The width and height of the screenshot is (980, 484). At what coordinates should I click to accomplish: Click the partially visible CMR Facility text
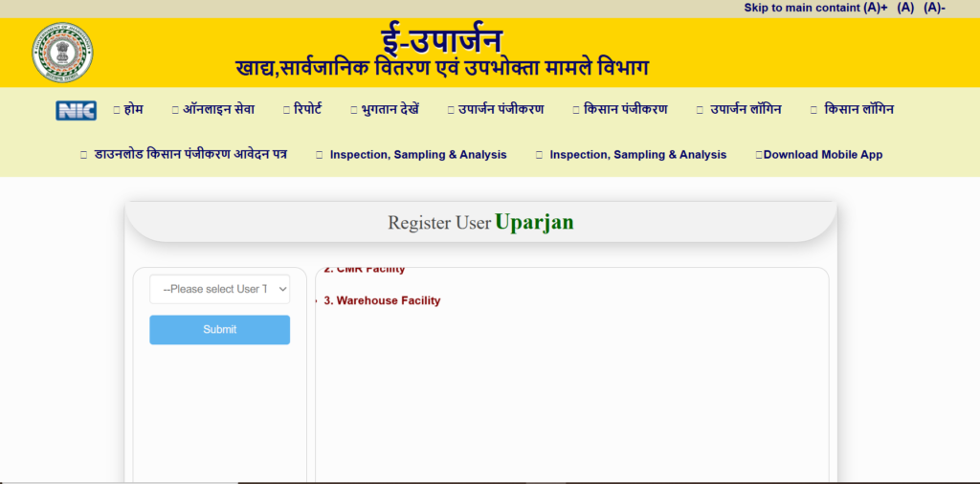pos(365,270)
